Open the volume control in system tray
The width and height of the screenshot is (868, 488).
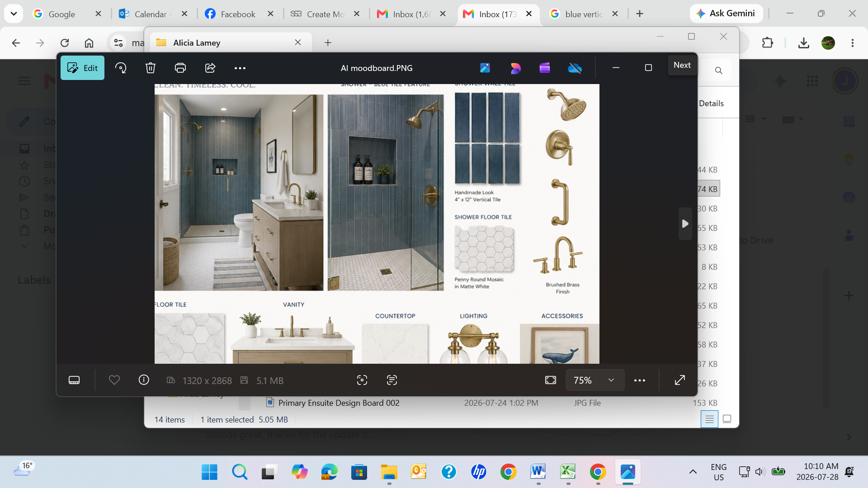[760, 472]
